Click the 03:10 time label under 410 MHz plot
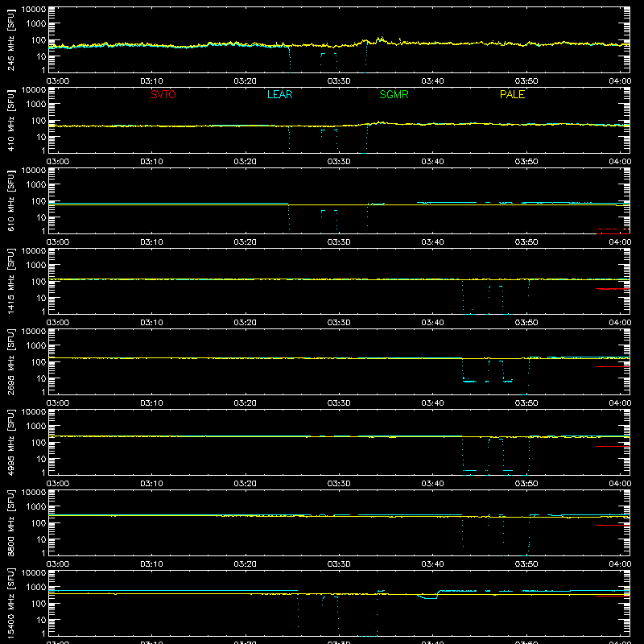This screenshot has width=644, height=644. (x=151, y=162)
